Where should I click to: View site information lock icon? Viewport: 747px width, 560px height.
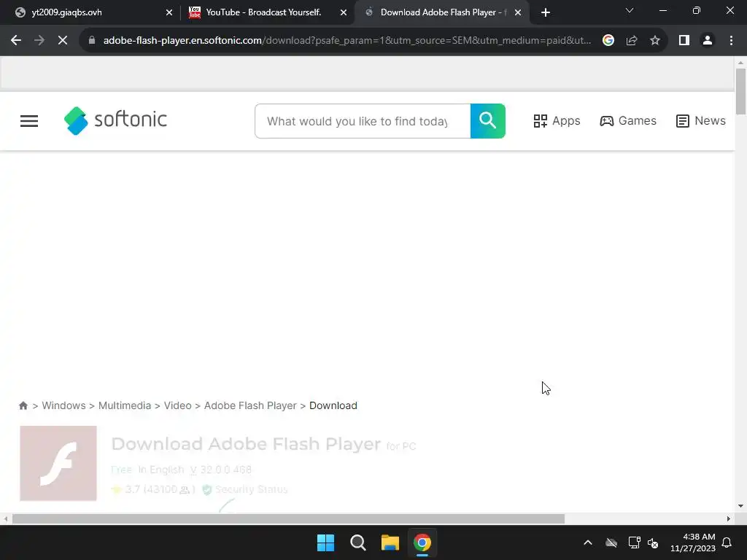click(92, 41)
